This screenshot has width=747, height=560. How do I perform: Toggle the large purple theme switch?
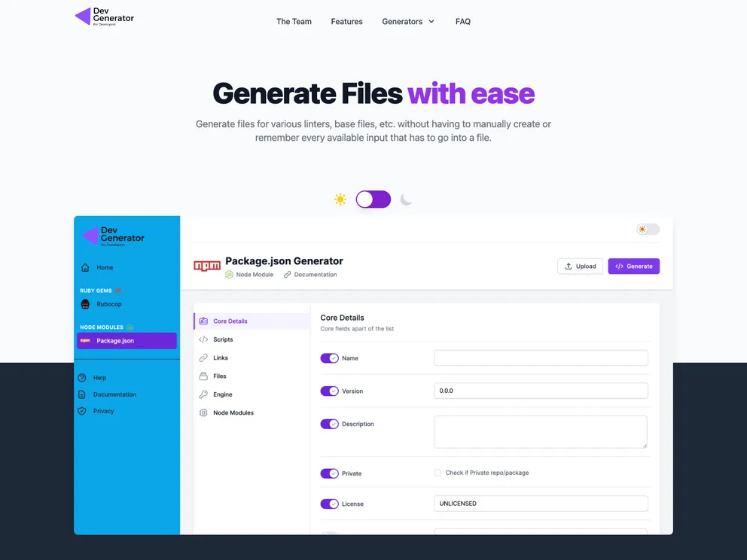373,199
